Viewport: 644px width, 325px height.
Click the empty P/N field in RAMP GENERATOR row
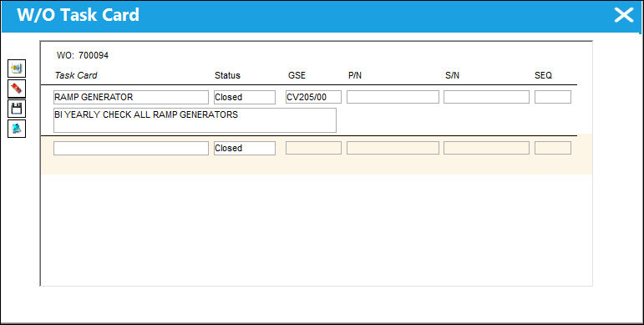tap(393, 97)
